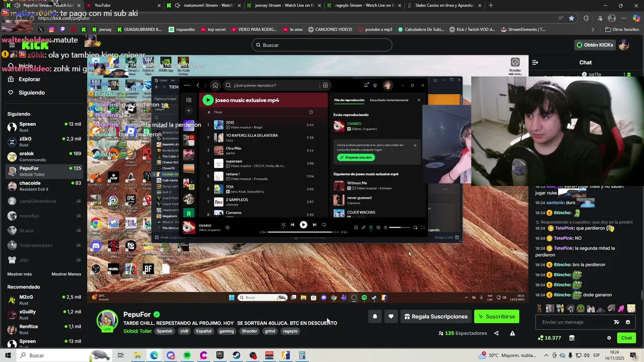Click the Spanish tag
This screenshot has width=644, height=362.
[165, 331]
